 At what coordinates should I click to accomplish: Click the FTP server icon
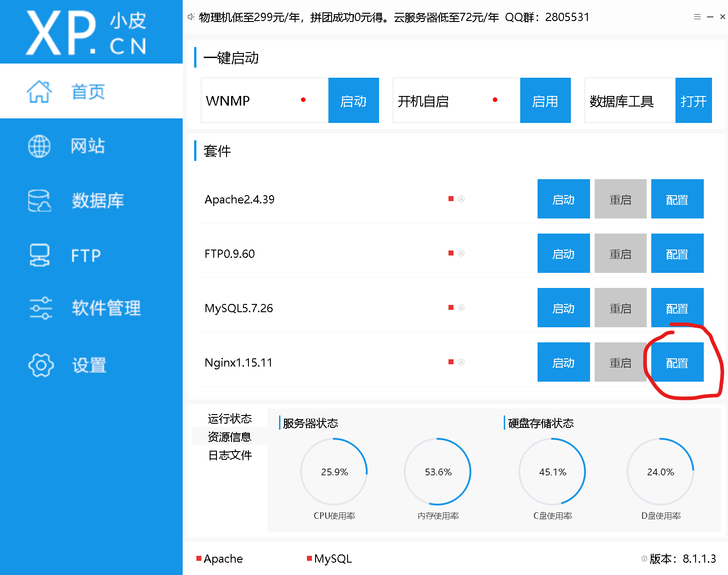[40, 255]
